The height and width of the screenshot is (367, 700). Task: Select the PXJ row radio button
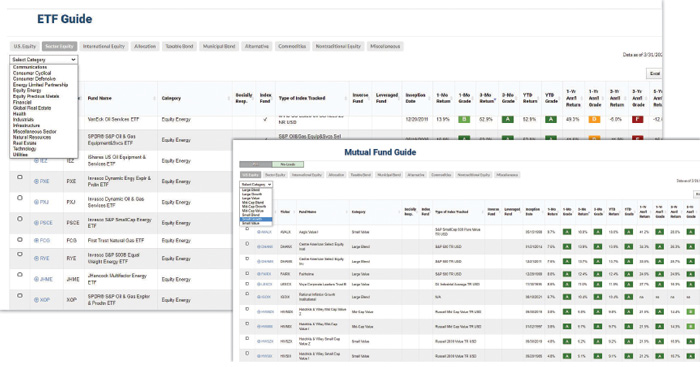click(x=20, y=198)
